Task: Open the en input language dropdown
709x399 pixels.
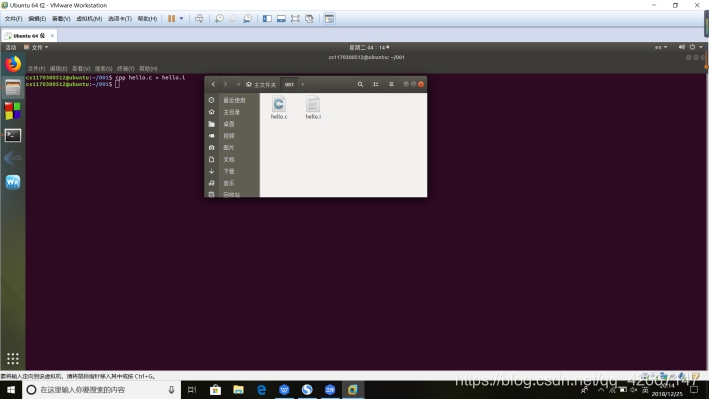Action: click(661, 47)
